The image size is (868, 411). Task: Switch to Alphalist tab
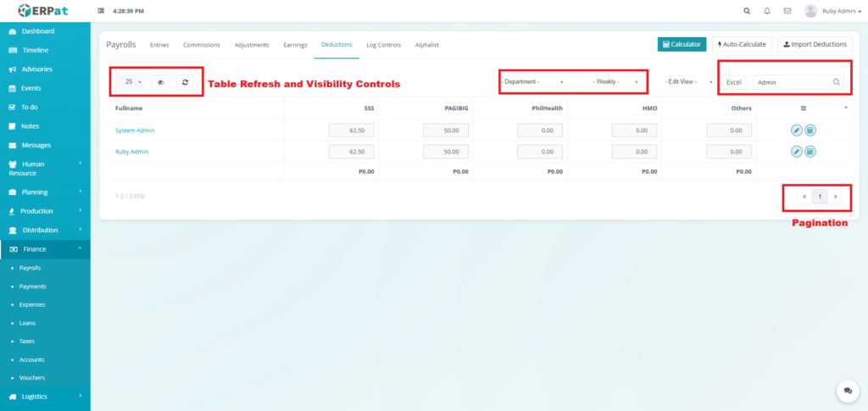(x=427, y=45)
